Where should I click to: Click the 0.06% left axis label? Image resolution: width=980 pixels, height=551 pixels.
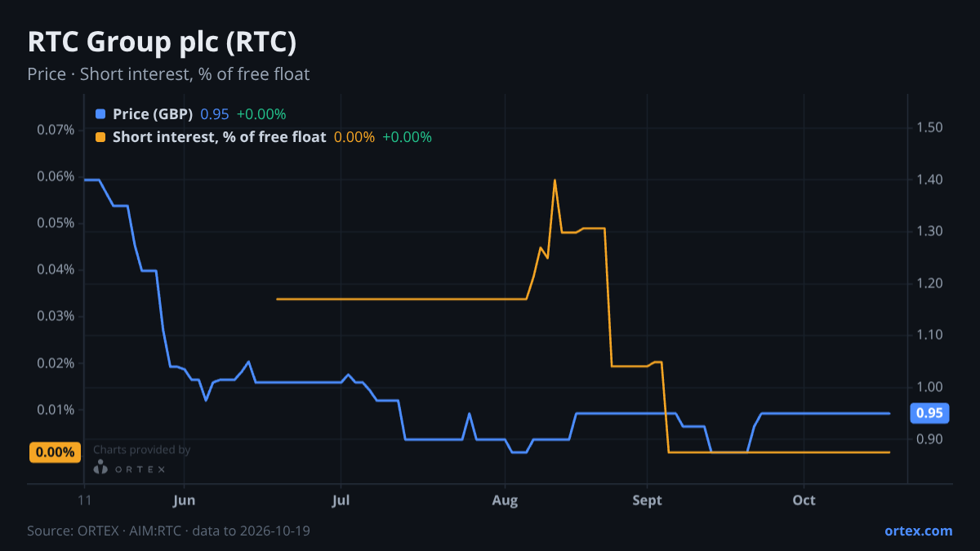[56, 176]
